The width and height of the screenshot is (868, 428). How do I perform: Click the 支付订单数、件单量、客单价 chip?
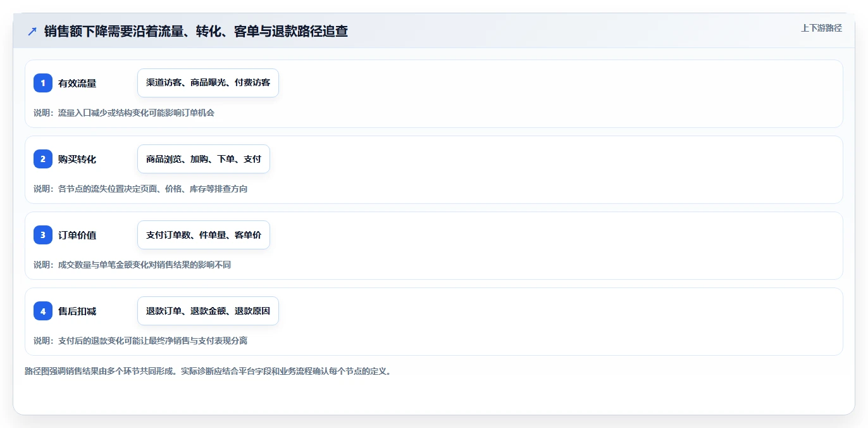click(204, 235)
